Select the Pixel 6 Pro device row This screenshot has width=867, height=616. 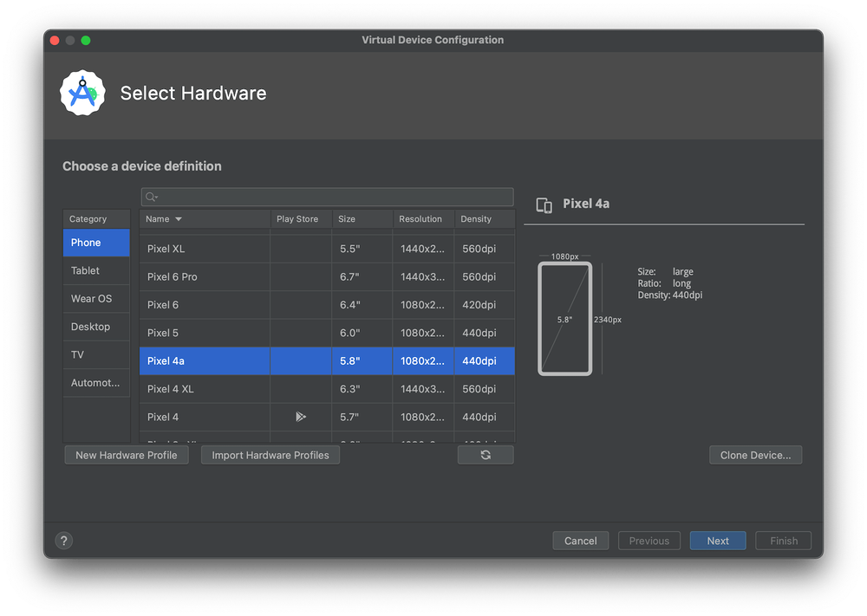point(205,276)
